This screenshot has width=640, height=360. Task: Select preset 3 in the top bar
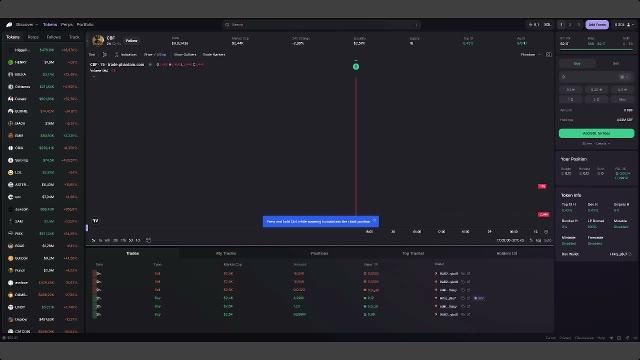578,25
